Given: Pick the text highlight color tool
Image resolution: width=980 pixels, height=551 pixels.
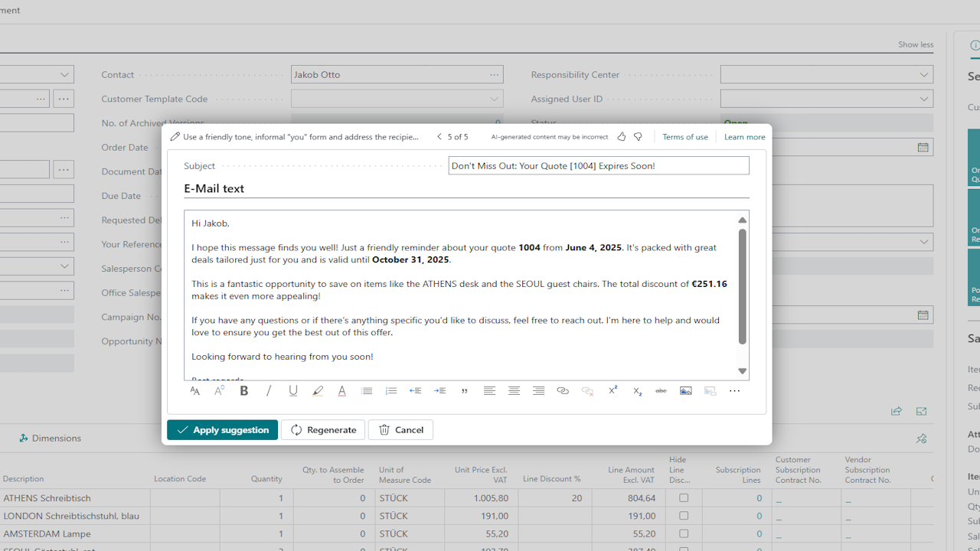Looking at the screenshot, I should [x=318, y=391].
